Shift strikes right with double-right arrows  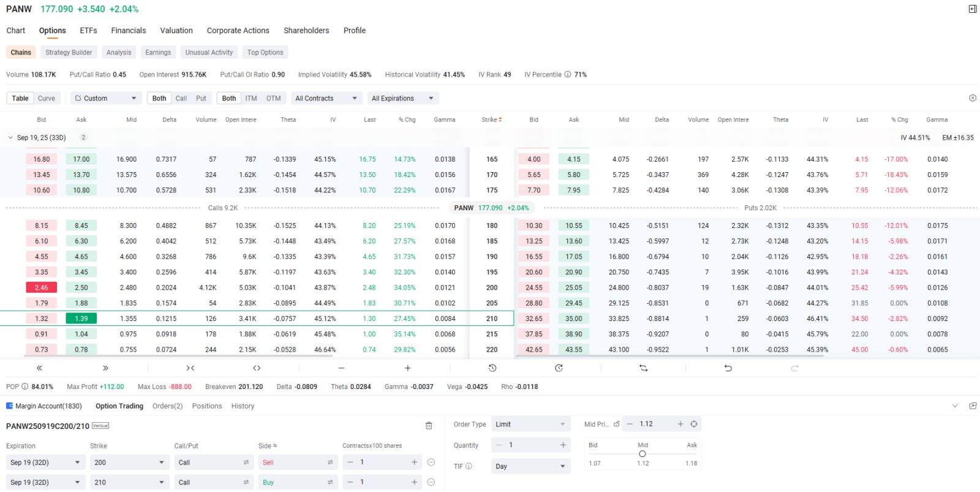tap(105, 368)
